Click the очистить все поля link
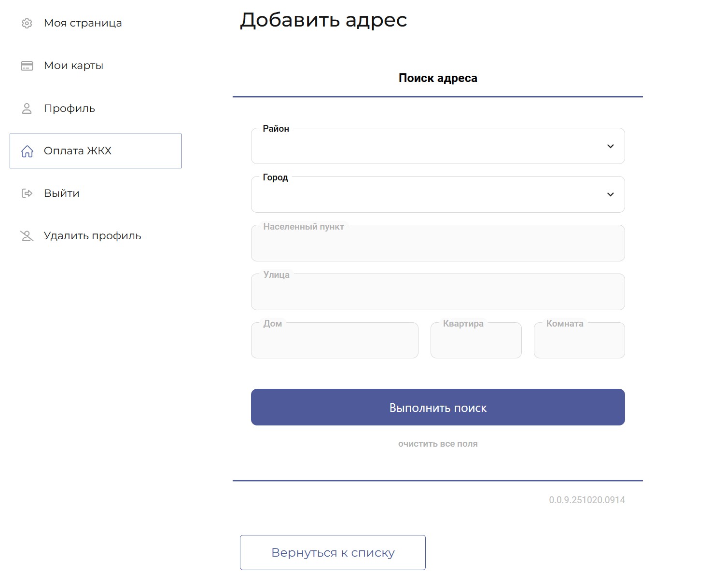 pyautogui.click(x=438, y=444)
